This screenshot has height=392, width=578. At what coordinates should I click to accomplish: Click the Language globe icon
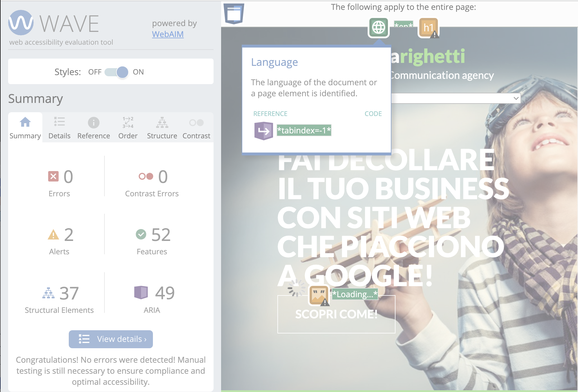pos(378,27)
